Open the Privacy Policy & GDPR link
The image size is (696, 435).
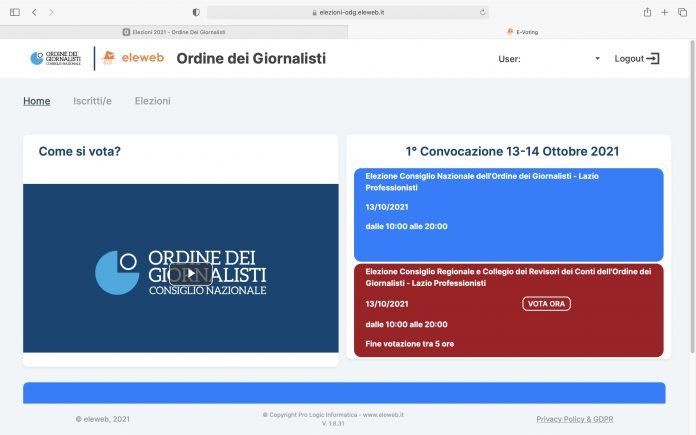[577, 419]
